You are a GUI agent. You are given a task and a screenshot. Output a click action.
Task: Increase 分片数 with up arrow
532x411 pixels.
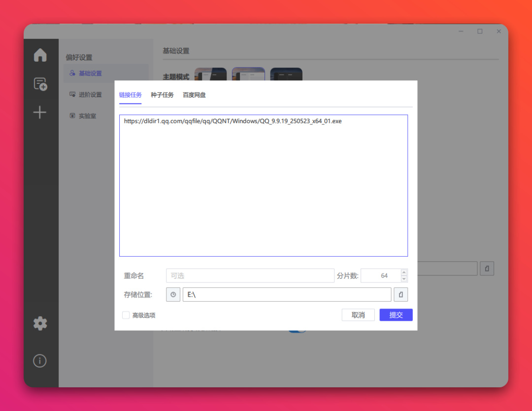point(404,273)
